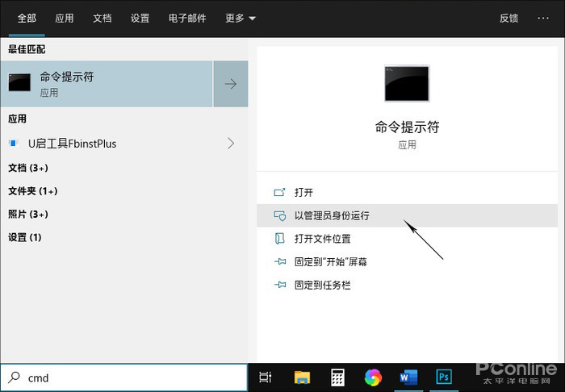
Task: Switch to the 设置 search tab
Action: (140, 18)
